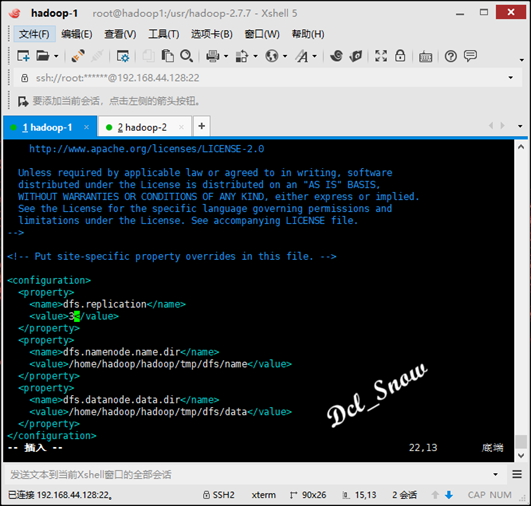Image resolution: width=531 pixels, height=506 pixels.
Task: Click the lock screen icon
Action: click(x=400, y=56)
